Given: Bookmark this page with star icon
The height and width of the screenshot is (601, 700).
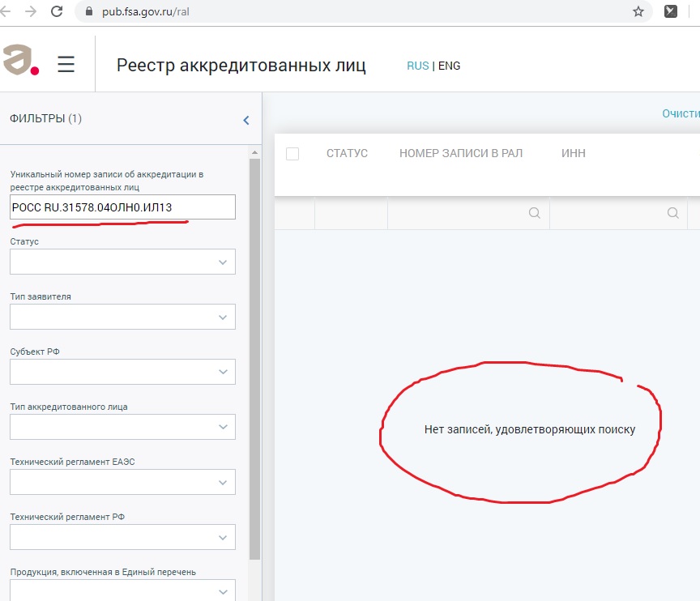Looking at the screenshot, I should 638,11.
